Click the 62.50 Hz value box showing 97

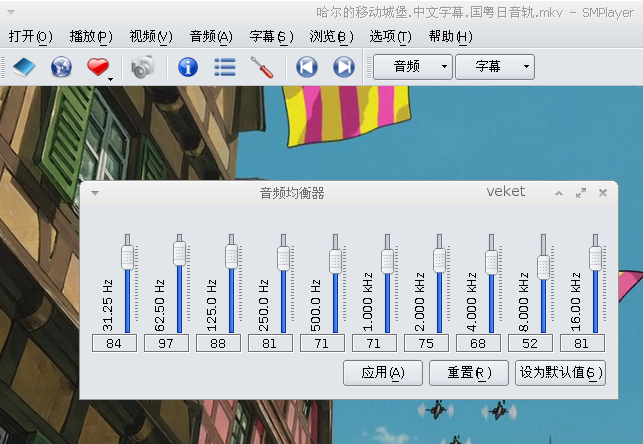166,343
